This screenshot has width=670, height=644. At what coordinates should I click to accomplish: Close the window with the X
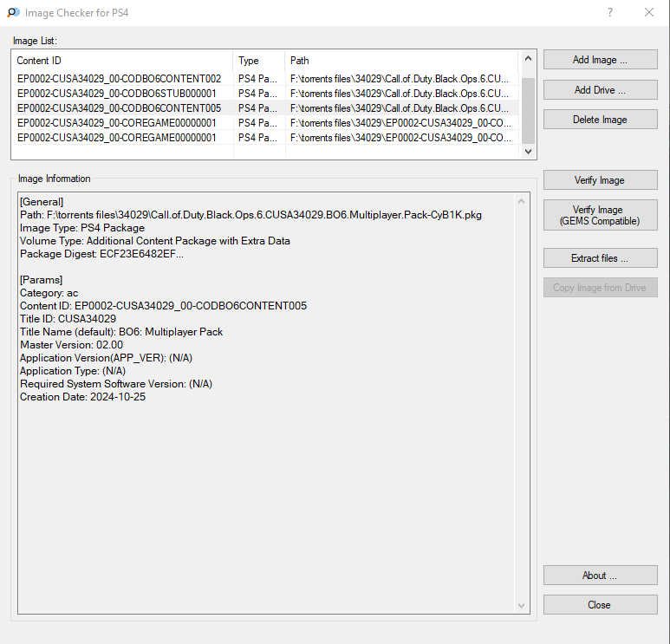click(649, 12)
